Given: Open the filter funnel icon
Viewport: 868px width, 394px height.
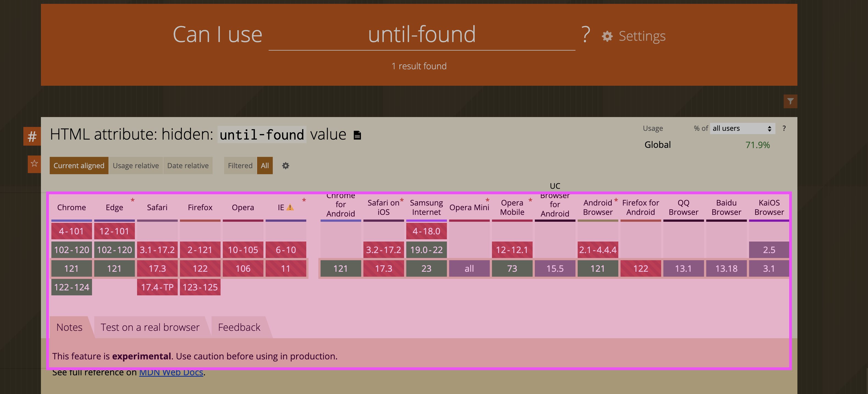Looking at the screenshot, I should pyautogui.click(x=790, y=101).
